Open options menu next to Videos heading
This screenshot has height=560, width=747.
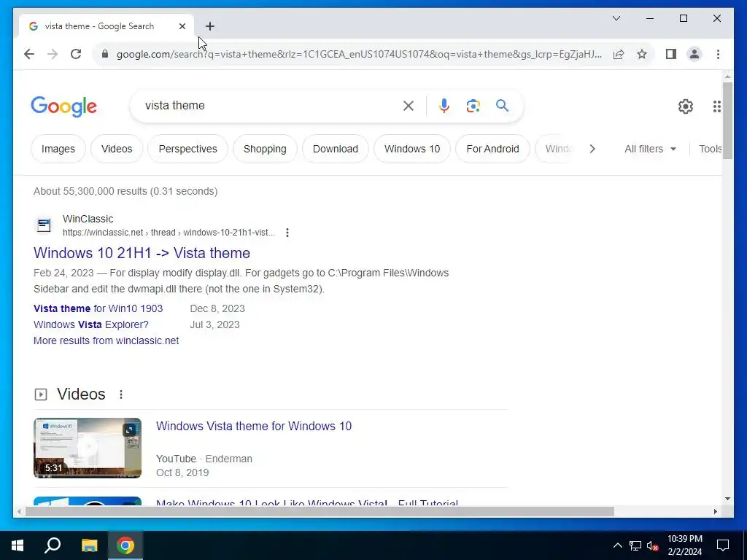pyautogui.click(x=121, y=394)
